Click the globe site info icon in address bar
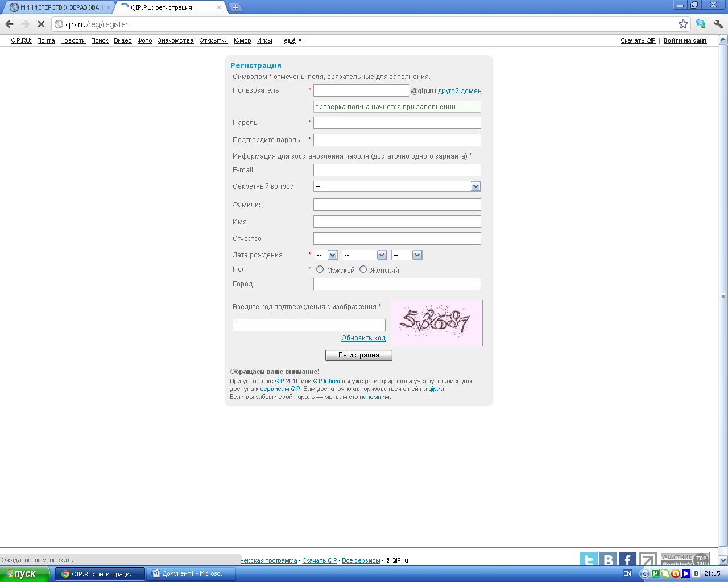Image resolution: width=728 pixels, height=582 pixels. pyautogui.click(x=59, y=24)
